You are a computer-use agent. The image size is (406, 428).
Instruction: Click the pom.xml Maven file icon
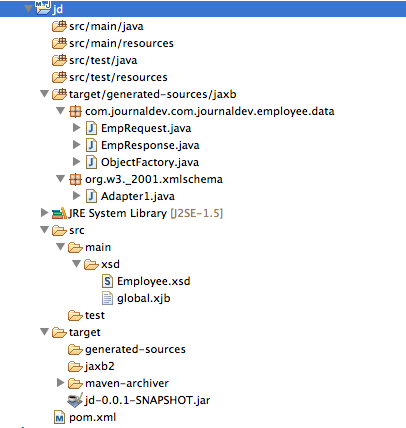[59, 417]
